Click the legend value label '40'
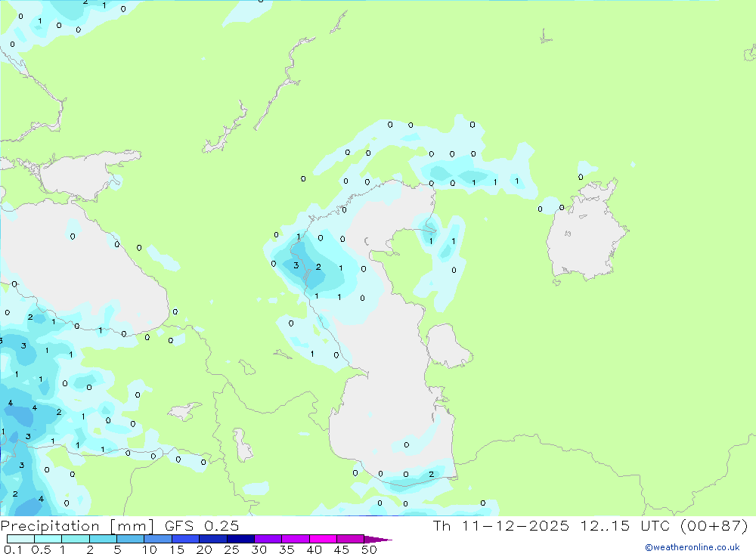The width and height of the screenshot is (756, 554). click(x=314, y=549)
